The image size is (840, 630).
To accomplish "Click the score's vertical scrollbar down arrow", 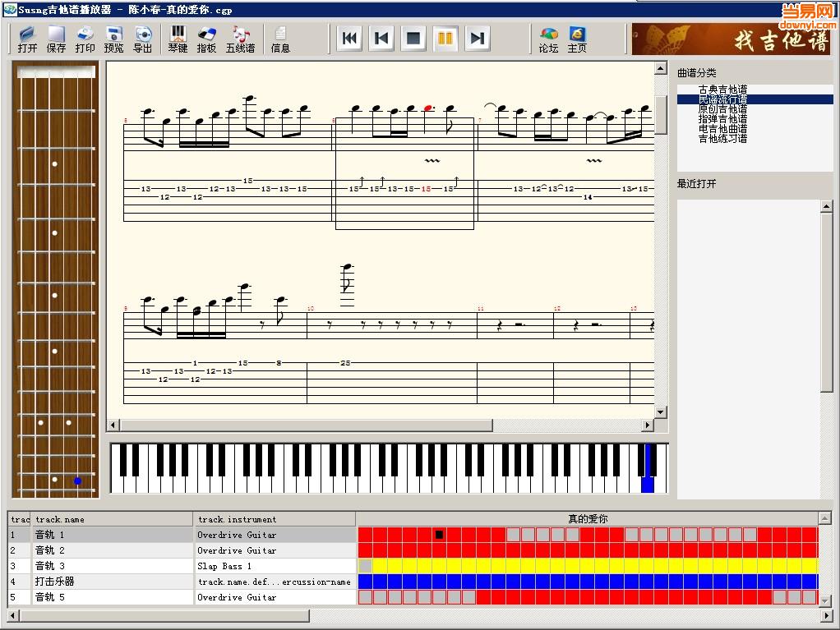I will pos(661,411).
